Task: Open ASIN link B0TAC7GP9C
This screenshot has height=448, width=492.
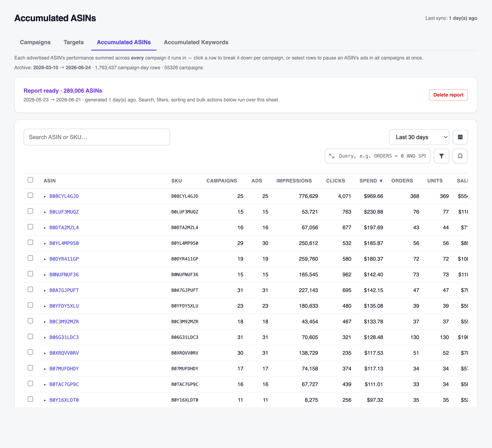Action: pos(64,384)
